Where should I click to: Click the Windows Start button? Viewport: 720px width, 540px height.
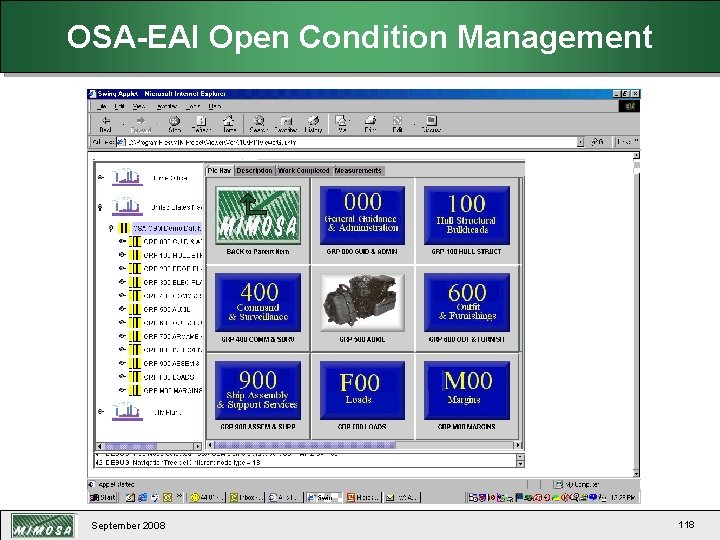pos(102,497)
